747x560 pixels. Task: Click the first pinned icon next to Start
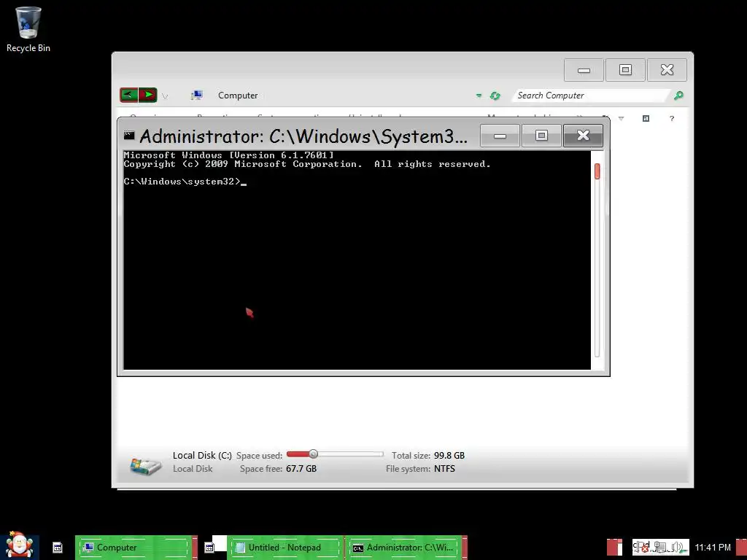[x=57, y=548]
